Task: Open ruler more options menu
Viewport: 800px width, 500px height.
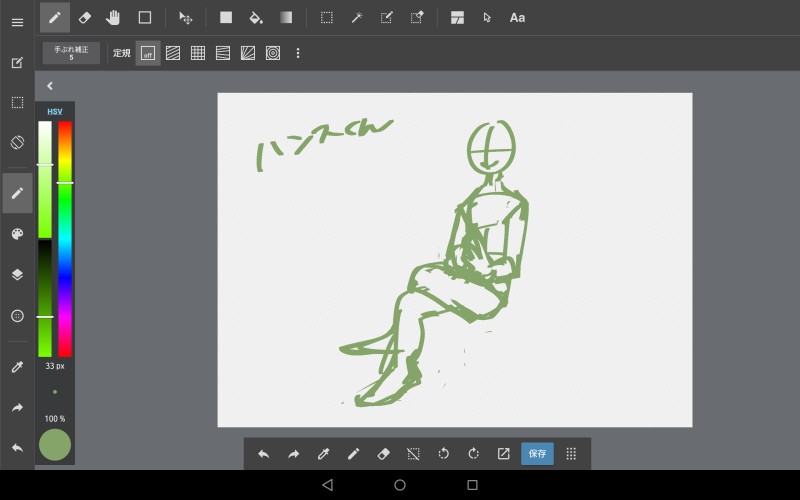Action: pyautogui.click(x=297, y=53)
